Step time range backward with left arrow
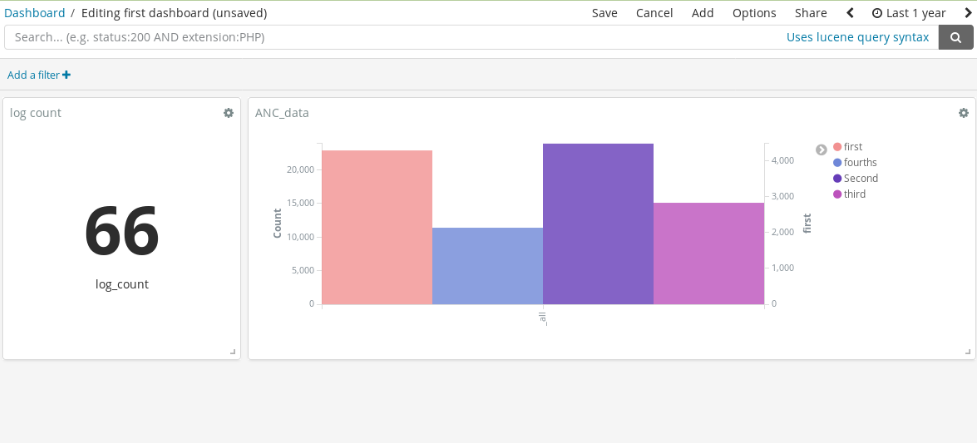 (850, 13)
